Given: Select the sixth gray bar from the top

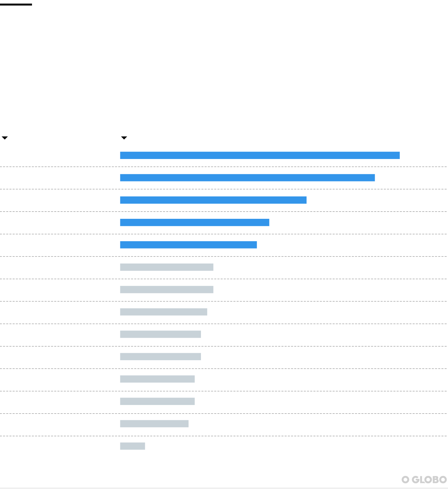Looking at the screenshot, I should pos(157,379).
